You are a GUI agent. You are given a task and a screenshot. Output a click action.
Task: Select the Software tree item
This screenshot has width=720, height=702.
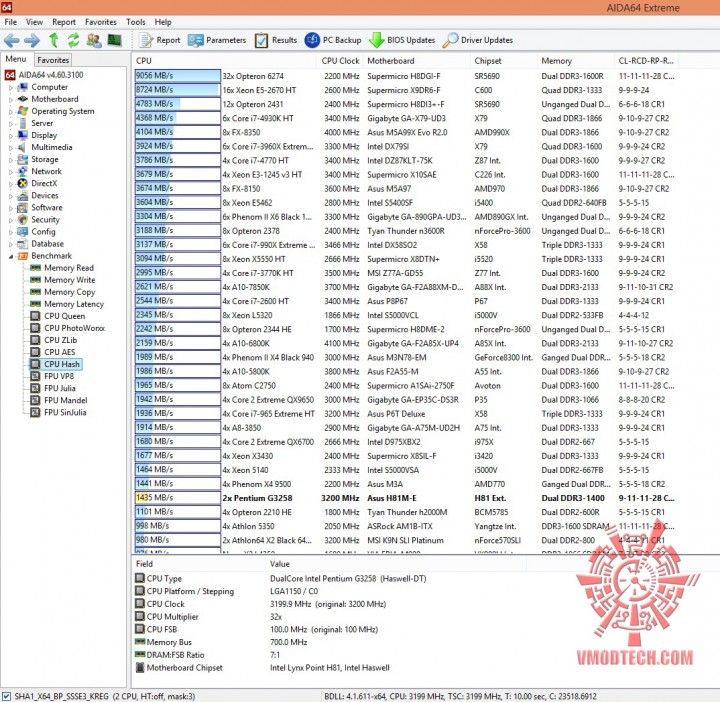coord(46,208)
